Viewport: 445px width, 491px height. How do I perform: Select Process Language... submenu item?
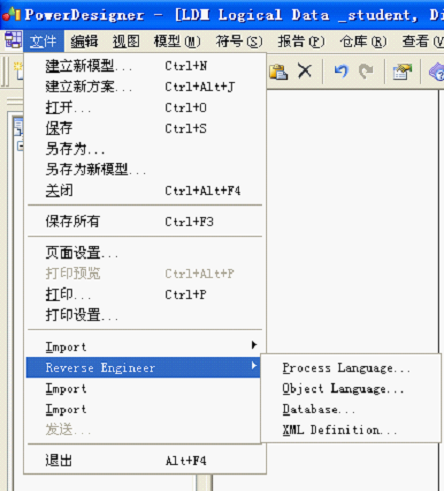point(351,368)
